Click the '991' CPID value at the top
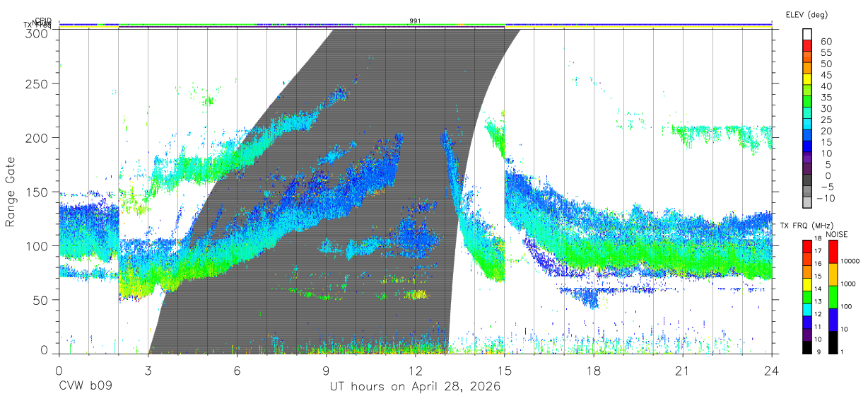Screen dimensions: 868x401 click(416, 21)
